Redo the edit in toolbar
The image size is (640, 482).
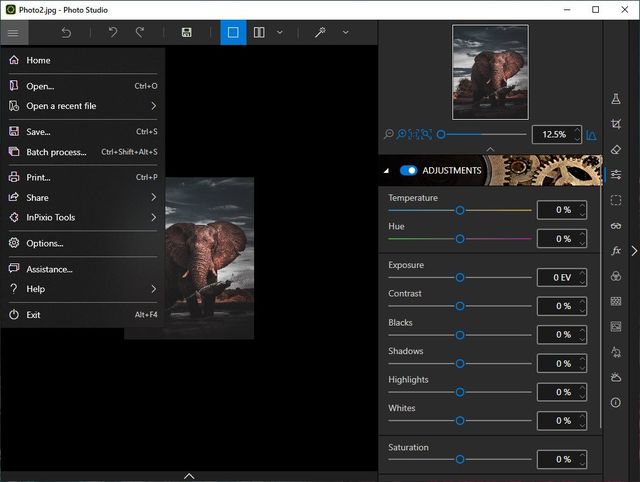tap(140, 32)
